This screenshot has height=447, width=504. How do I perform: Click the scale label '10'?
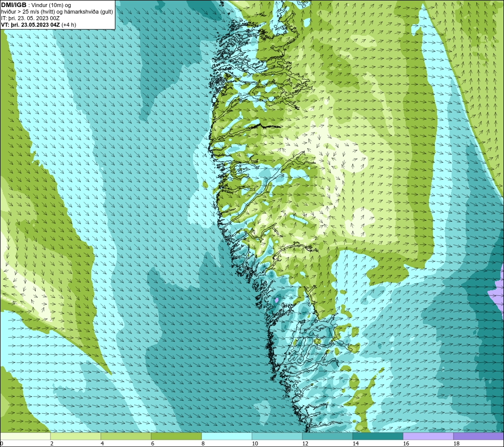click(255, 443)
